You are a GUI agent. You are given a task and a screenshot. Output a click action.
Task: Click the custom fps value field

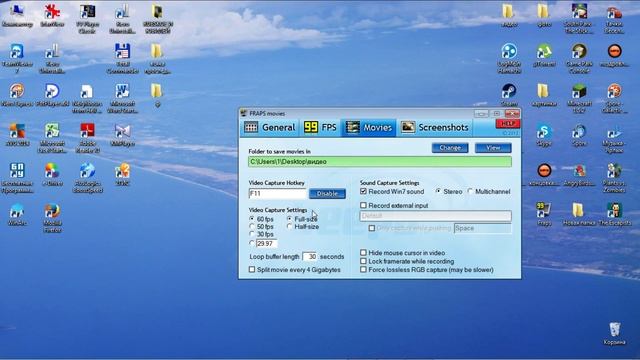tap(267, 243)
